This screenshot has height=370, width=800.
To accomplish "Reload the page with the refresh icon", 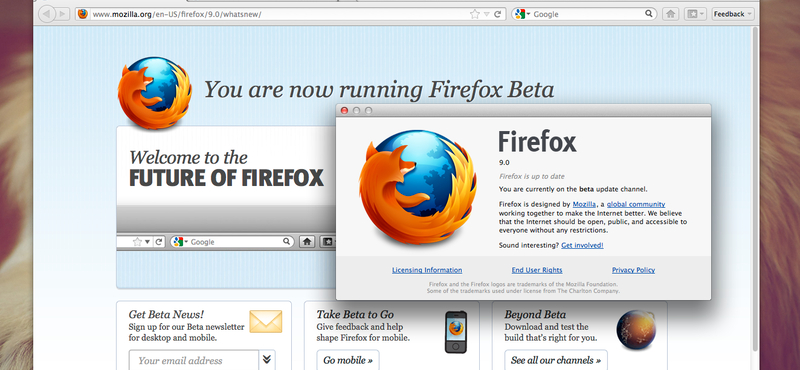I will (x=497, y=14).
